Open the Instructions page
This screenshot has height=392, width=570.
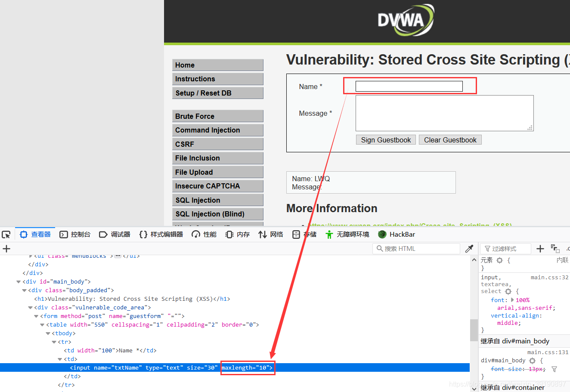coord(217,79)
